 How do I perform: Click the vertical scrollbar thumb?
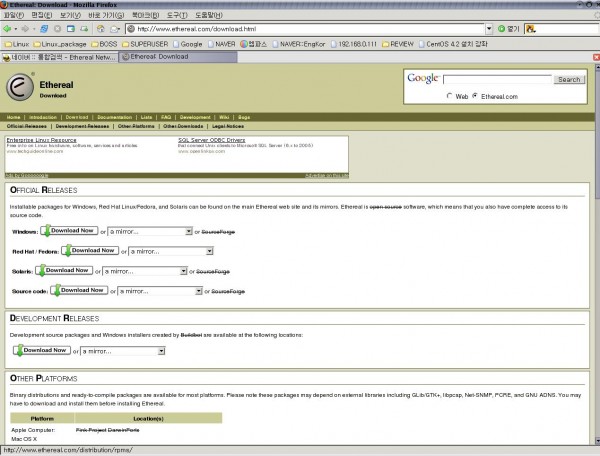click(597, 135)
